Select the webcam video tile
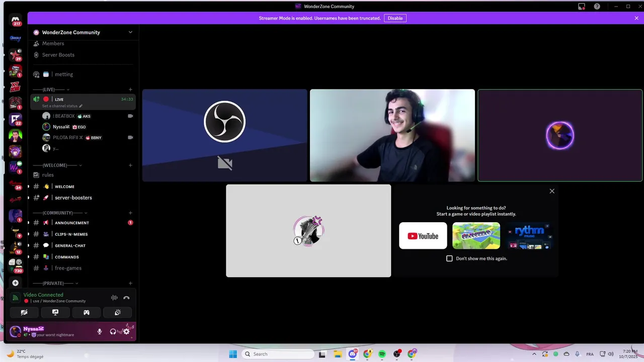The width and height of the screenshot is (644, 362). click(x=392, y=135)
